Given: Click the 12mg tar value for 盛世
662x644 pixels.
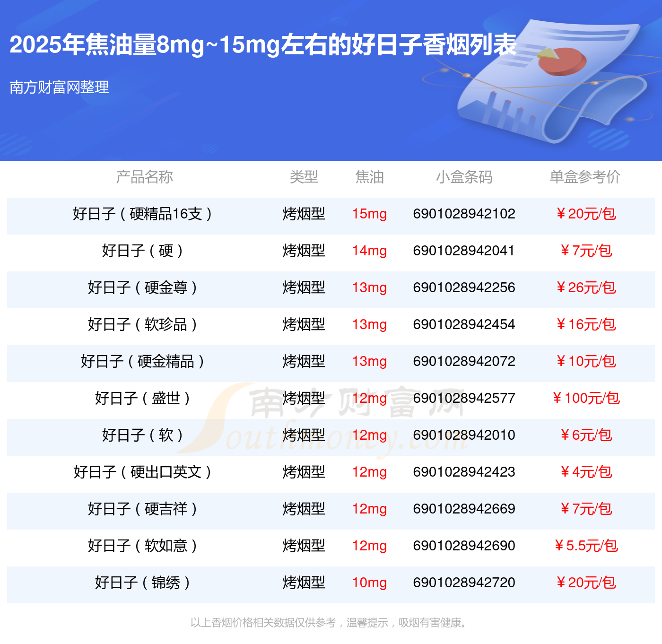Looking at the screenshot, I should 369,399.
